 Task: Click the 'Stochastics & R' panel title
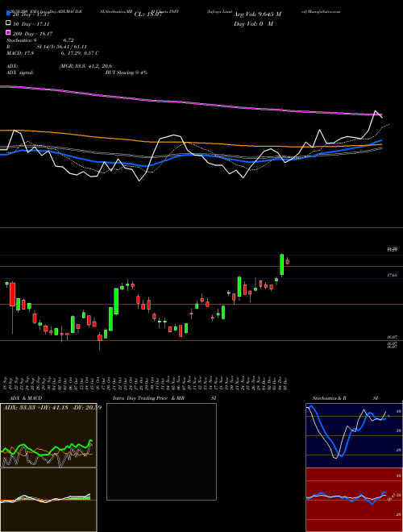pyautogui.click(x=330, y=398)
